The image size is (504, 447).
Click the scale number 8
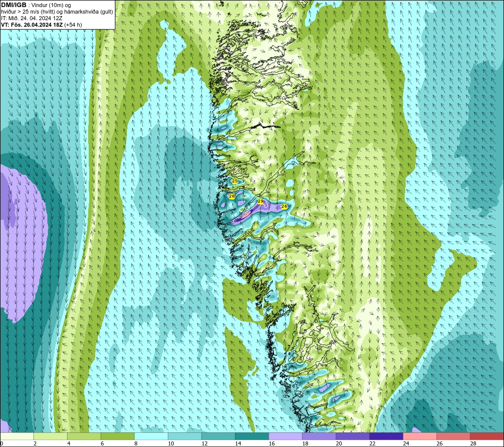pyautogui.click(x=136, y=443)
